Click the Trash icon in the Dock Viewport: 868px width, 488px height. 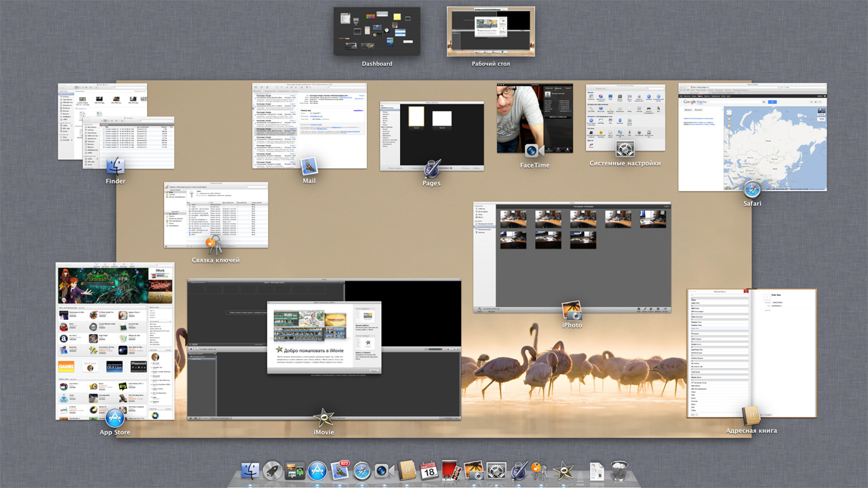[618, 471]
